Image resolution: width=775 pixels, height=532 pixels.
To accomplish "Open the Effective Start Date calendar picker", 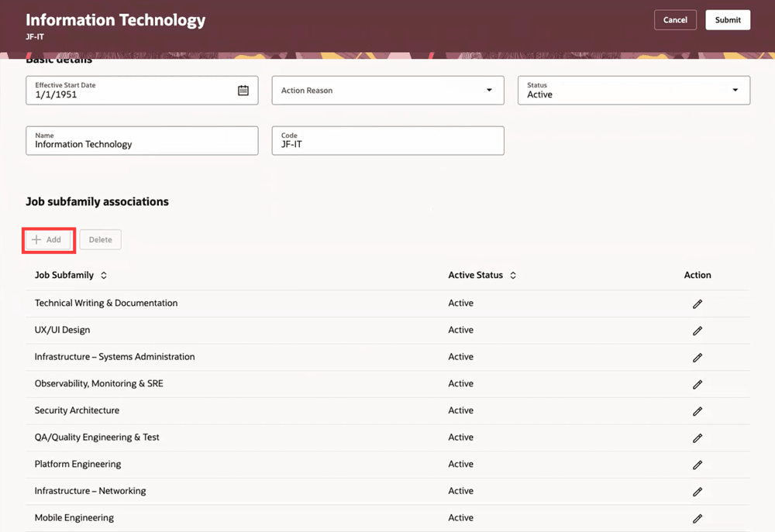I will (x=243, y=91).
